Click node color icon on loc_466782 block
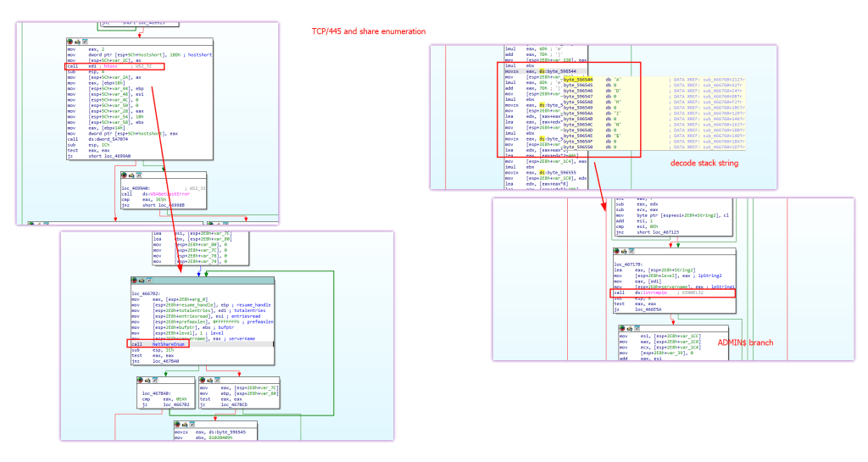This screenshot has width=868, height=462. [134, 281]
